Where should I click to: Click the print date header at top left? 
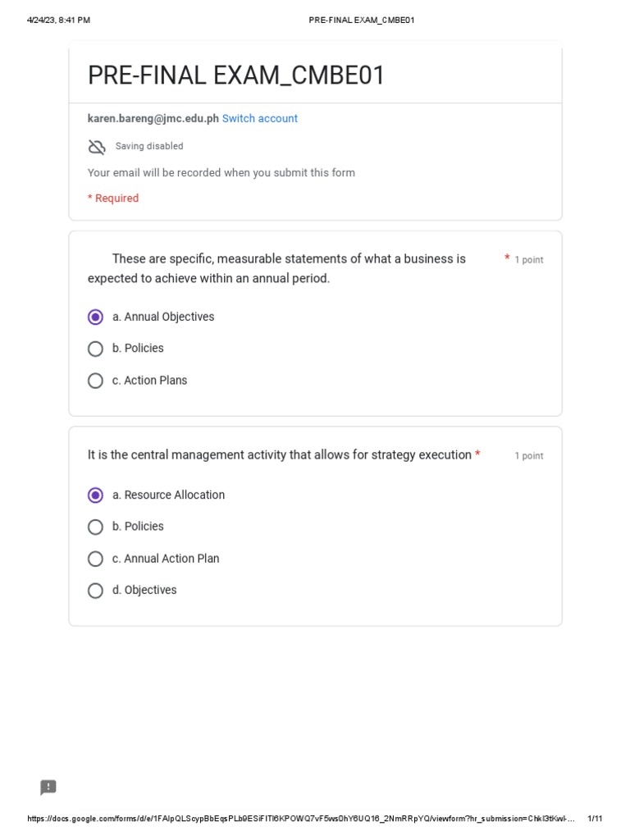tap(58, 20)
